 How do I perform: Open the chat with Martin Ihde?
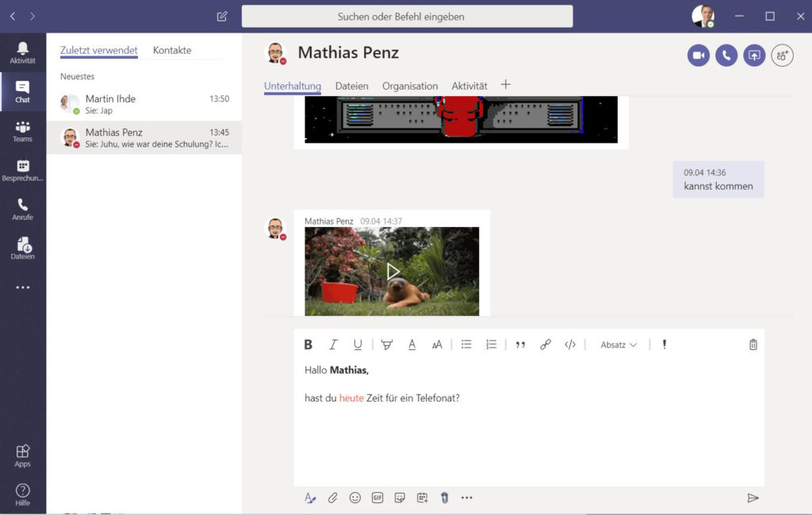[x=144, y=104]
